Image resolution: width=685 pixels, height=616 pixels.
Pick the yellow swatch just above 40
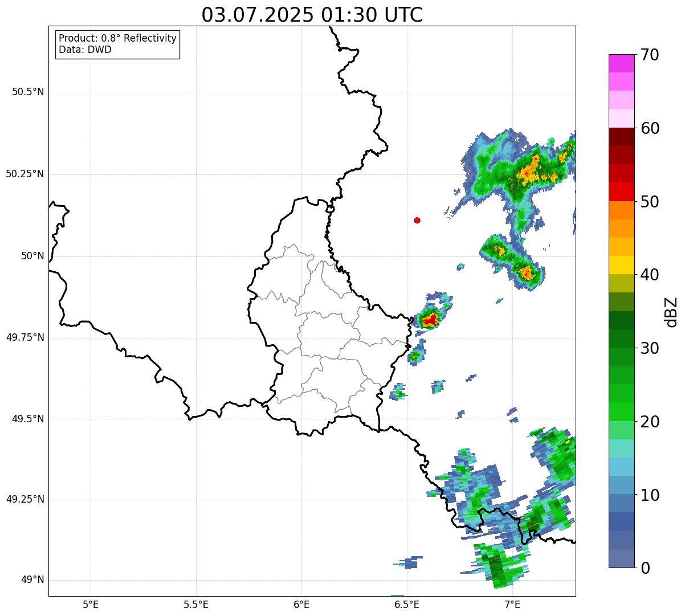pyautogui.click(x=622, y=266)
